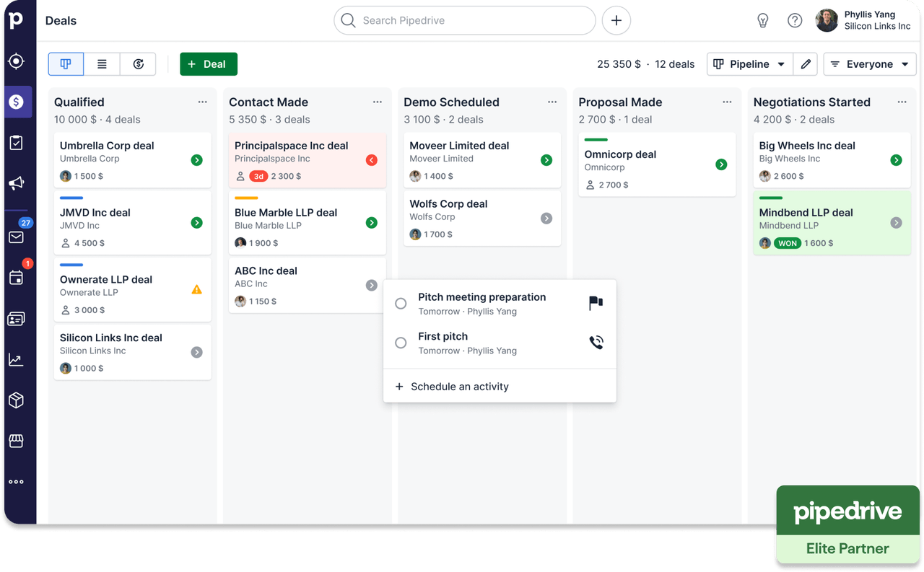The image size is (924, 572).
Task: Click warning triangle on Ownerate LLP deal
Action: click(196, 290)
